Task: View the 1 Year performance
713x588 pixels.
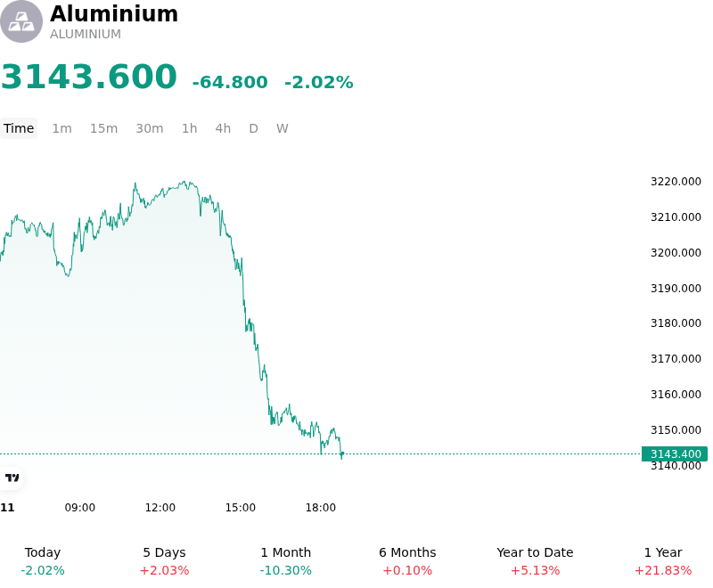Action: (x=663, y=561)
